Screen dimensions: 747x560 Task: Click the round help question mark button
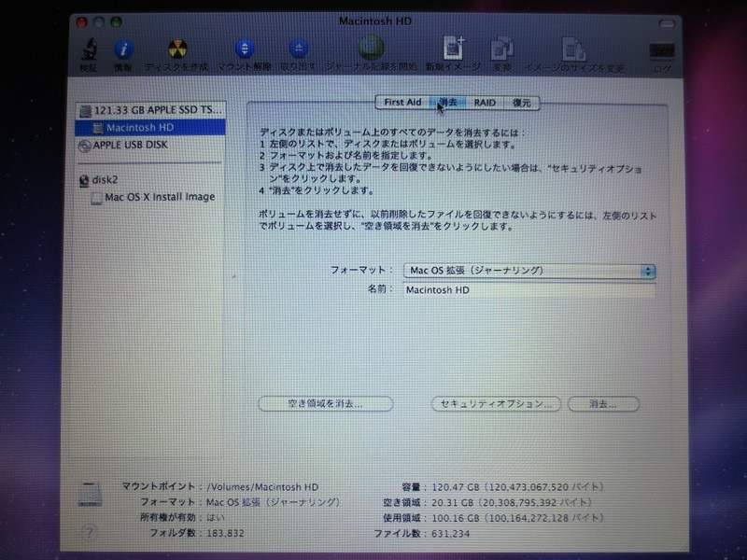89,532
